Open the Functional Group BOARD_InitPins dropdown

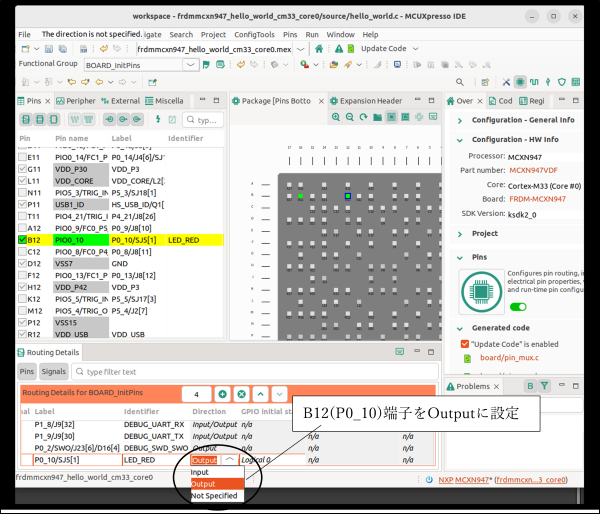(190, 65)
